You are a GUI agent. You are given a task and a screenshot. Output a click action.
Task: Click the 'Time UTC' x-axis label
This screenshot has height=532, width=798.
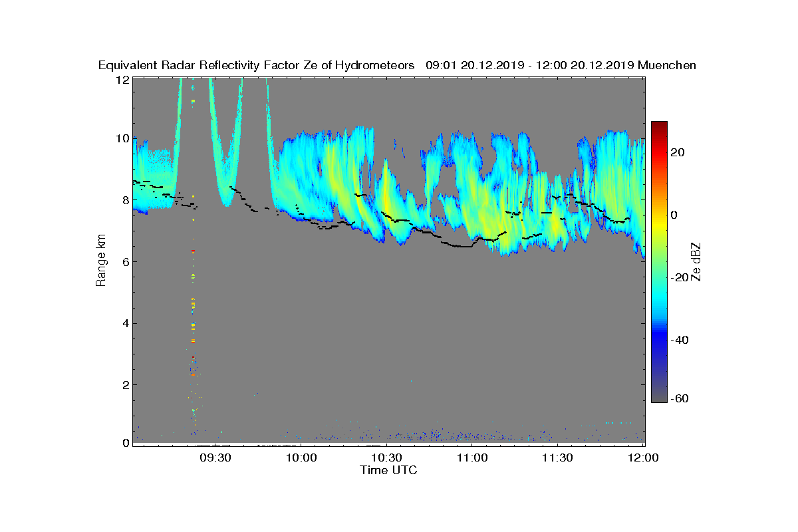point(389,470)
